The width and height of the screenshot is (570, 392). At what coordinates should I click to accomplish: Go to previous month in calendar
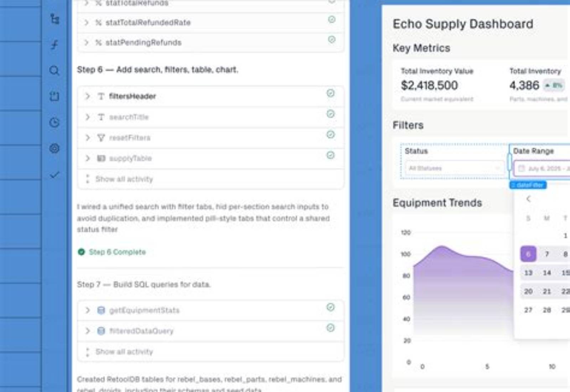528,199
